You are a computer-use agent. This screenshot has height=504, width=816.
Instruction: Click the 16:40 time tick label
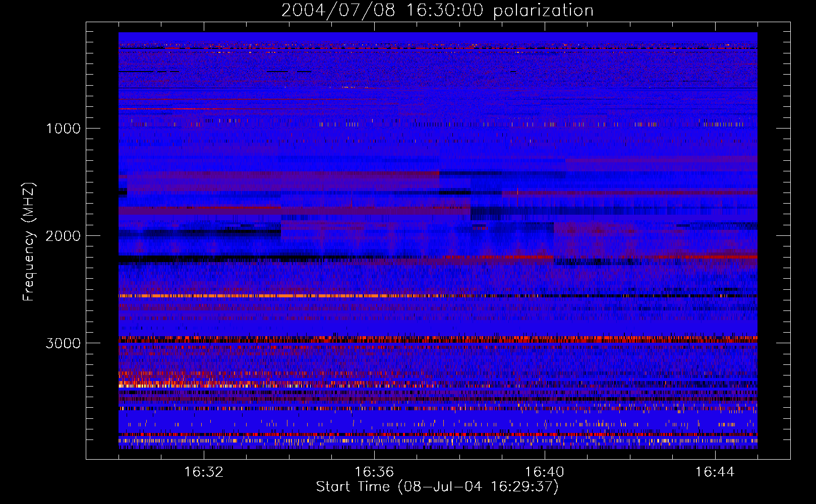click(545, 472)
